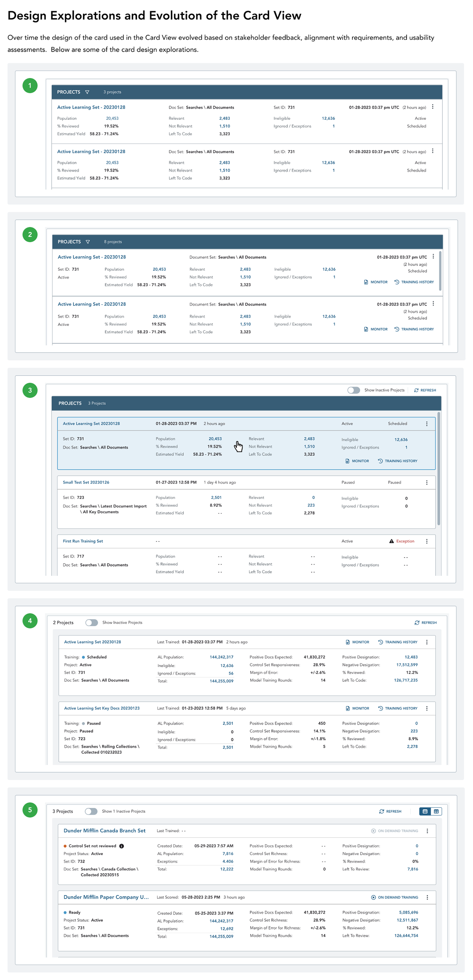Click MONITOR on the Active Learning Set Key Docs 20230123 card
473x980 pixels.
coord(358,708)
